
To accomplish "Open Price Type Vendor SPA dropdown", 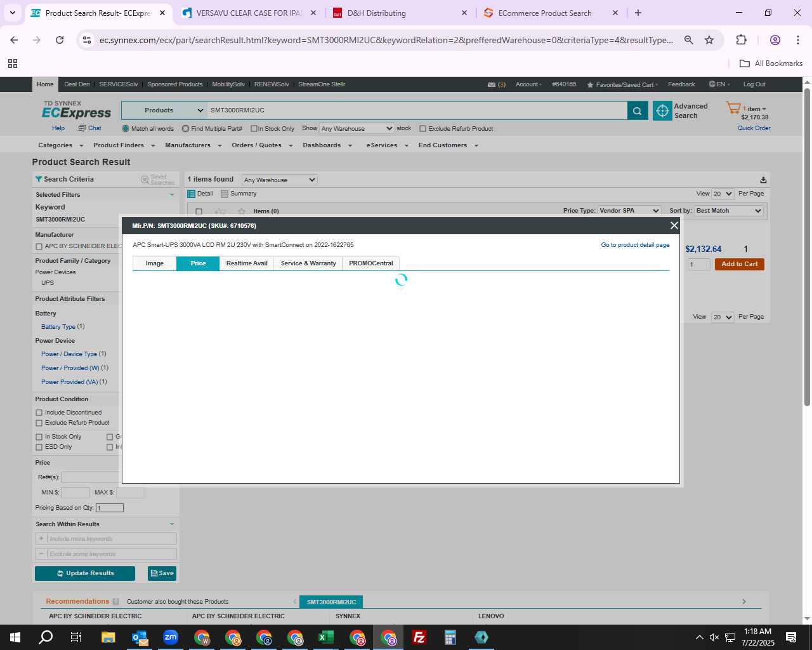I will pyautogui.click(x=629, y=211).
